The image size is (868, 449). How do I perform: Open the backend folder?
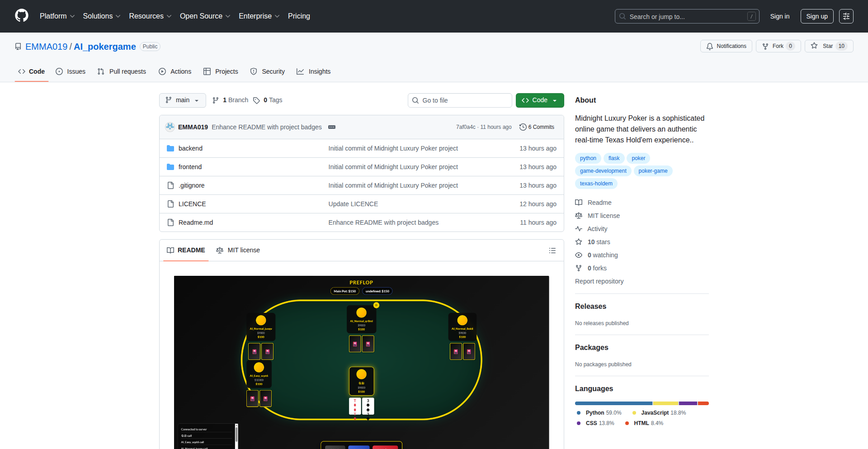pos(190,148)
